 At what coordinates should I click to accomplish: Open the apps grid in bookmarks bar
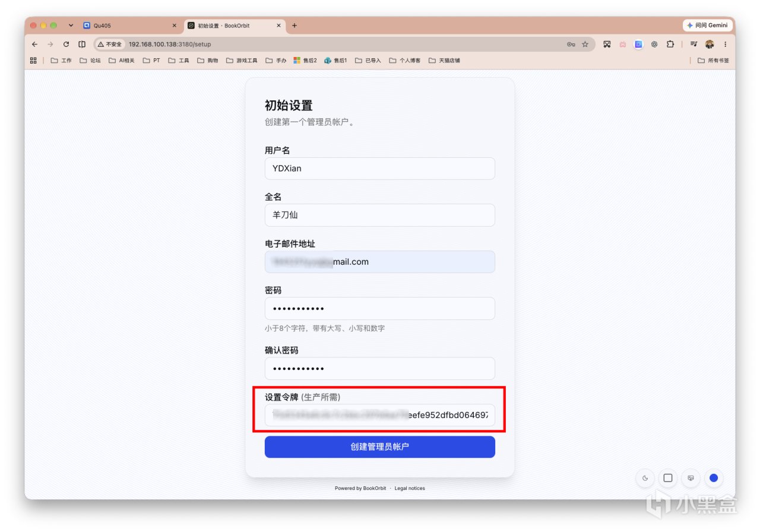click(x=33, y=60)
